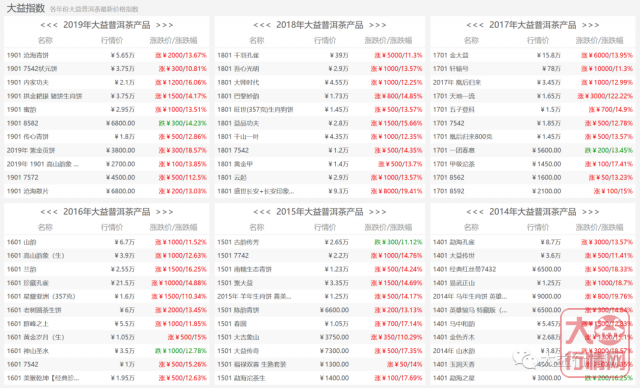Open the 2015年大益普洱茶产品 panel title
This screenshot has height=388, width=640.
(320, 212)
